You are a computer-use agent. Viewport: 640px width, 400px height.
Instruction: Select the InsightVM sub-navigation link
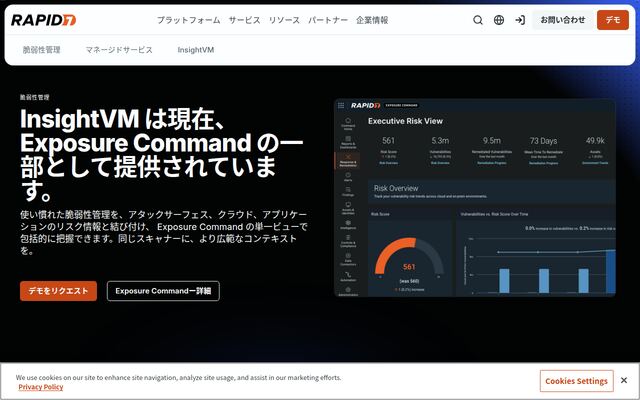click(x=196, y=50)
